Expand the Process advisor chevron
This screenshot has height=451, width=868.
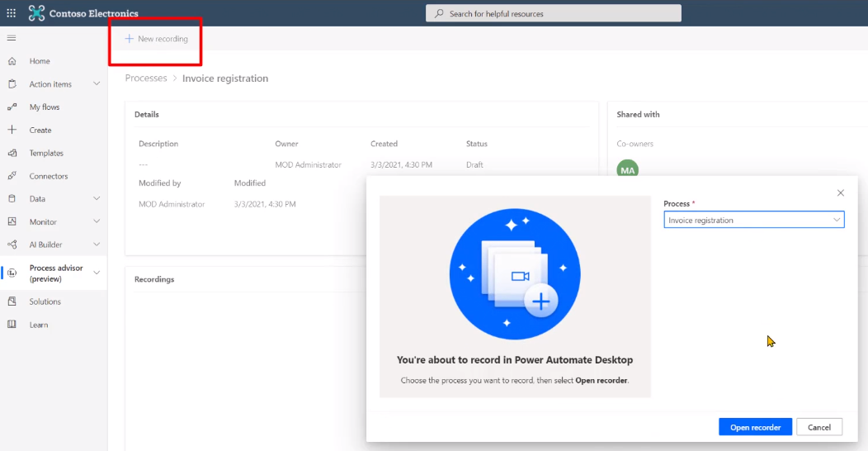pos(97,273)
